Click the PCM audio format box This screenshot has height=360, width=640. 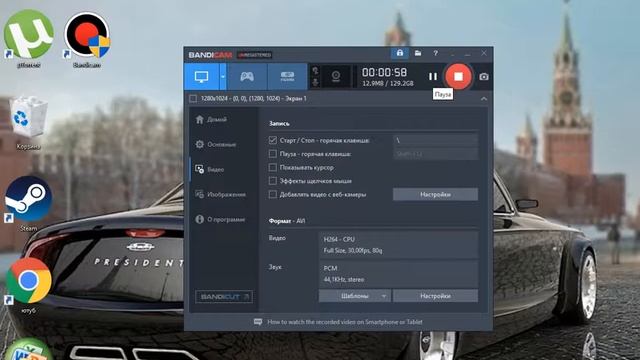coord(398,274)
